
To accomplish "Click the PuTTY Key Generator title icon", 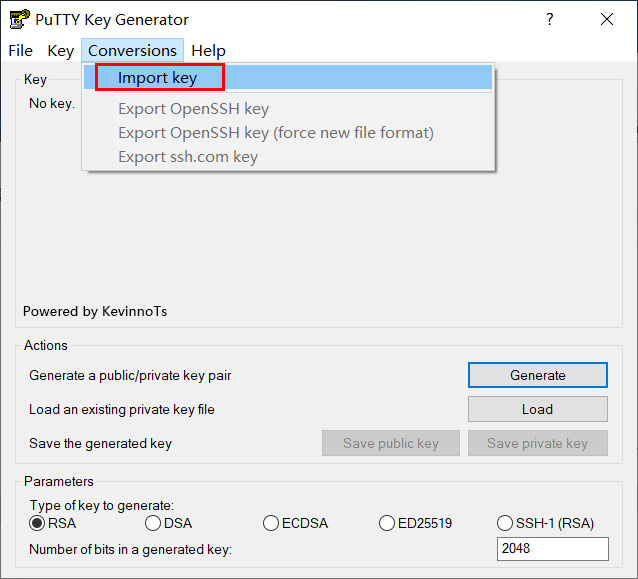I will pos(19,19).
